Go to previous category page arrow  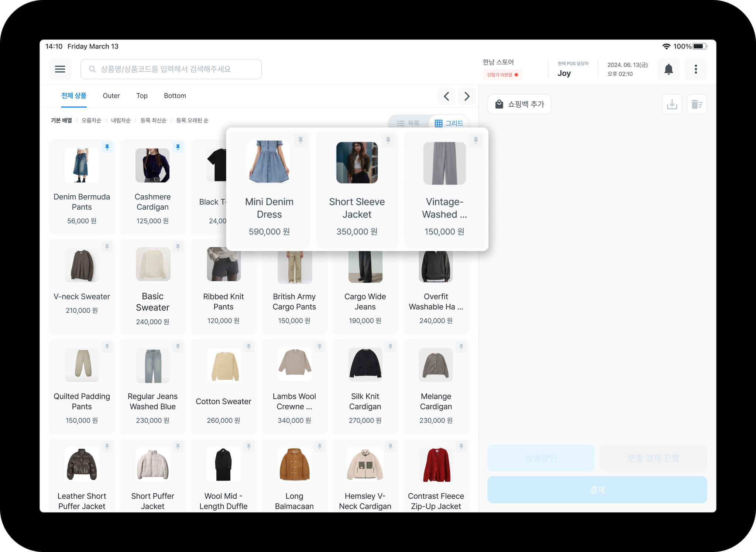click(447, 96)
